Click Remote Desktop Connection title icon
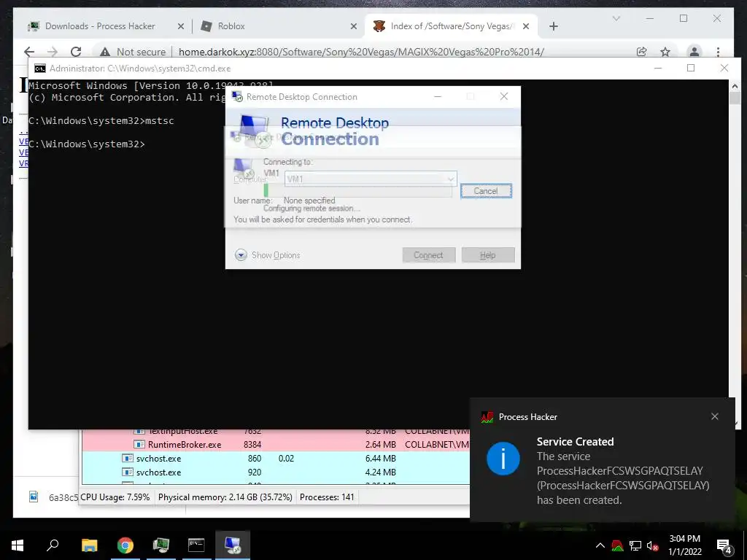The width and height of the screenshot is (747, 560). 237,97
